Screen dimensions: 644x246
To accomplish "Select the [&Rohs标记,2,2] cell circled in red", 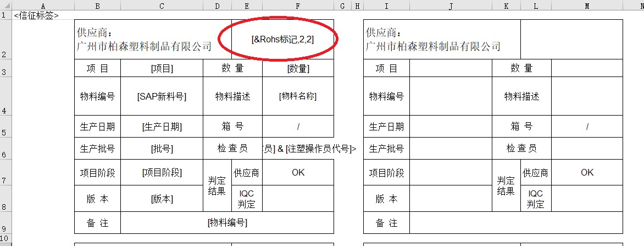I will (282, 40).
